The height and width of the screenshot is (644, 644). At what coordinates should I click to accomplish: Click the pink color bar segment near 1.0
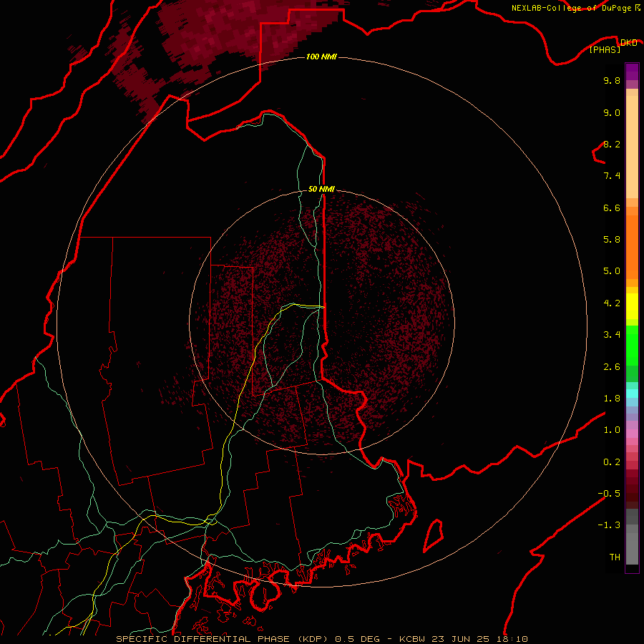click(632, 434)
